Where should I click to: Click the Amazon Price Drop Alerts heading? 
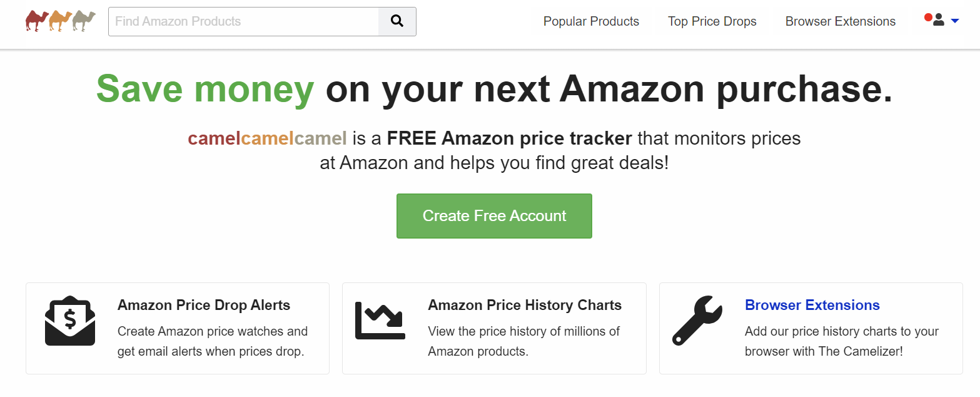tap(203, 305)
